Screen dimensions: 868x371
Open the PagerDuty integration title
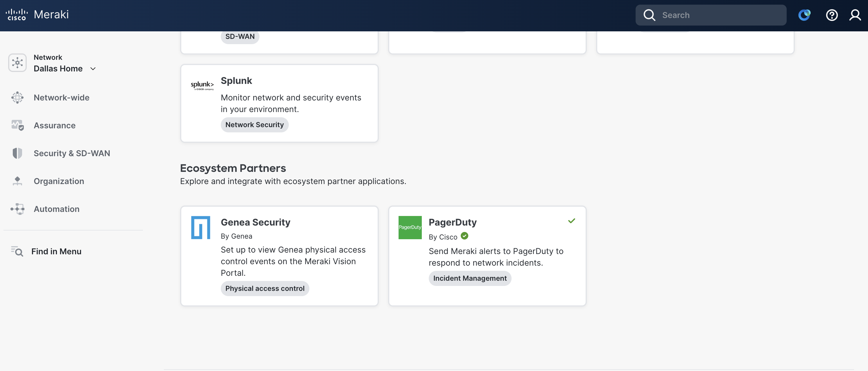click(452, 222)
